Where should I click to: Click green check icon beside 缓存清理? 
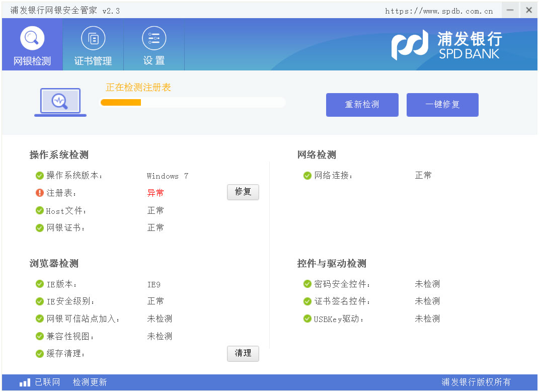pyautogui.click(x=40, y=353)
